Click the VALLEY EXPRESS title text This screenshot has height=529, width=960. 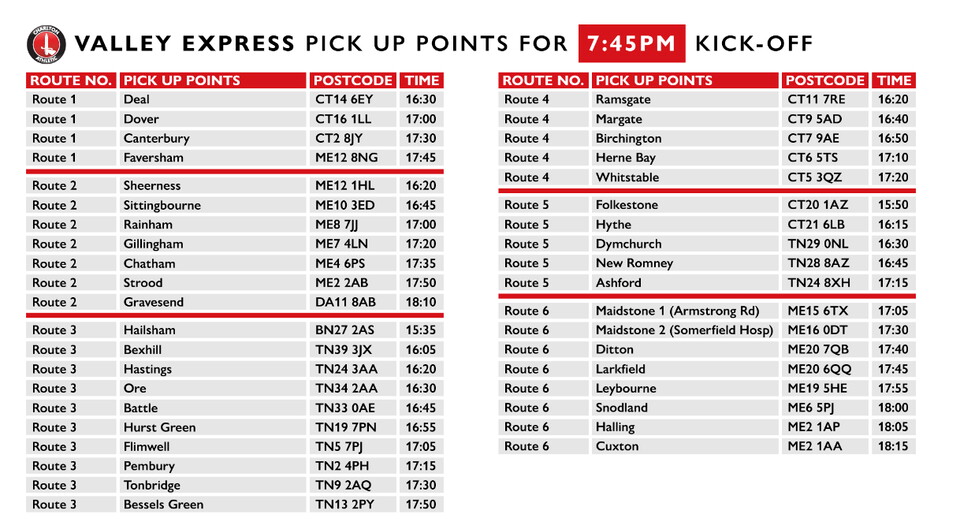pyautogui.click(x=185, y=44)
